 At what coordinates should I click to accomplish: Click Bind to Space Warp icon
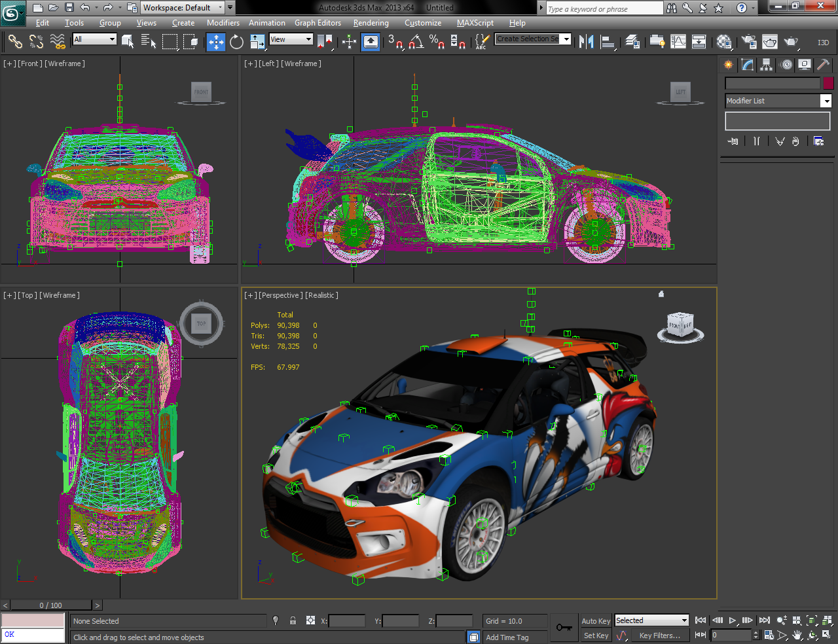[58, 42]
